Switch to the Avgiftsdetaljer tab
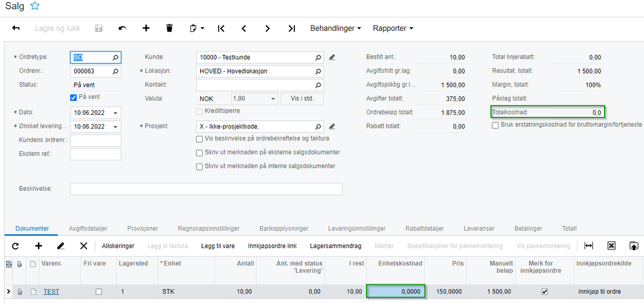 click(88, 229)
